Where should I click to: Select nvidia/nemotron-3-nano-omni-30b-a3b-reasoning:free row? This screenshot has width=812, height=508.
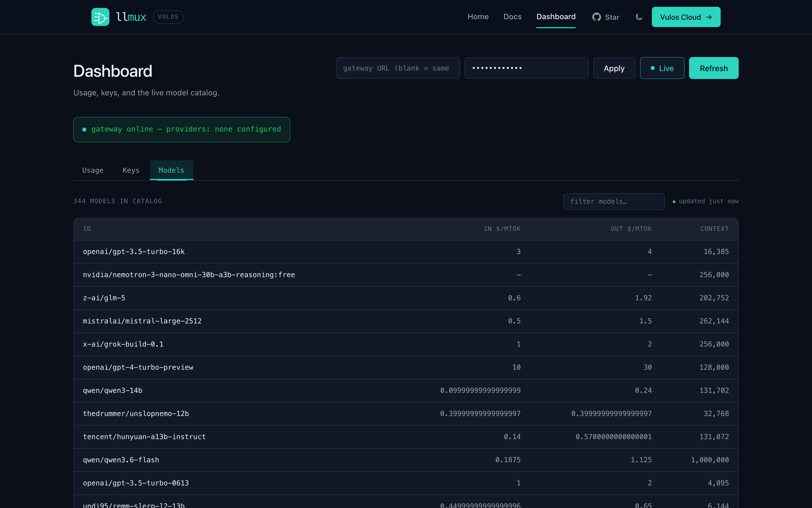click(x=406, y=275)
